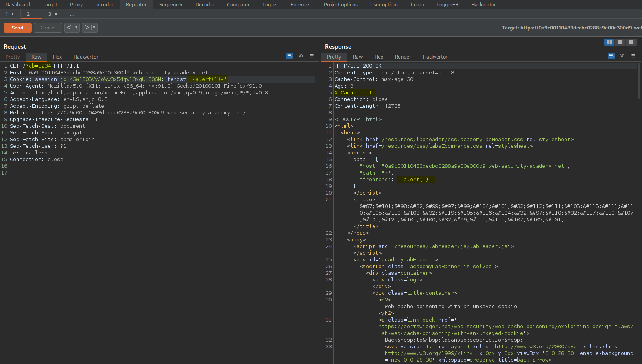Open User options tab
This screenshot has width=642, height=364.
tap(384, 5)
